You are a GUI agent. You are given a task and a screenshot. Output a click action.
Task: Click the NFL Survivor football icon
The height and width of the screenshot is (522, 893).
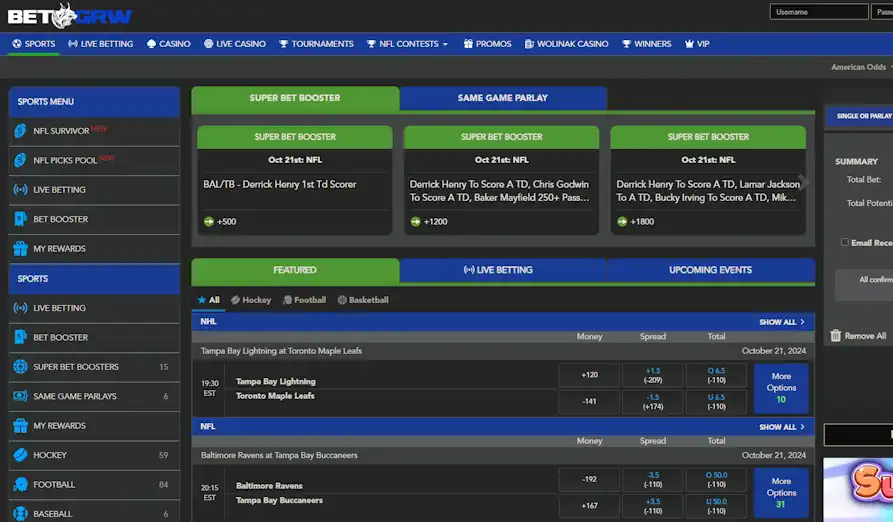[x=20, y=130]
